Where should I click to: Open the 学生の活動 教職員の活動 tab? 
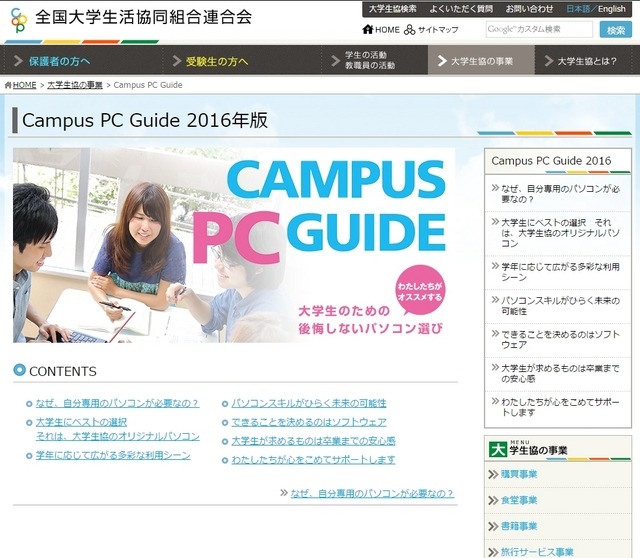pyautogui.click(x=374, y=60)
